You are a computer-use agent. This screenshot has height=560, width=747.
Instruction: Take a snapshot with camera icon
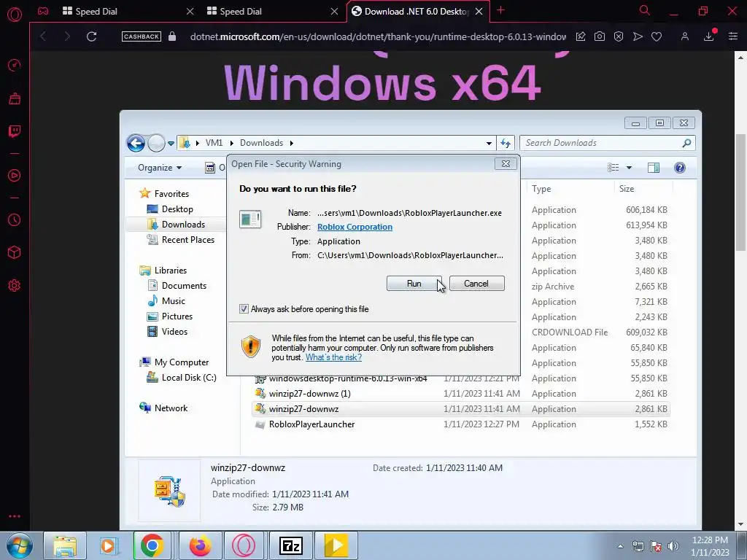pos(600,36)
